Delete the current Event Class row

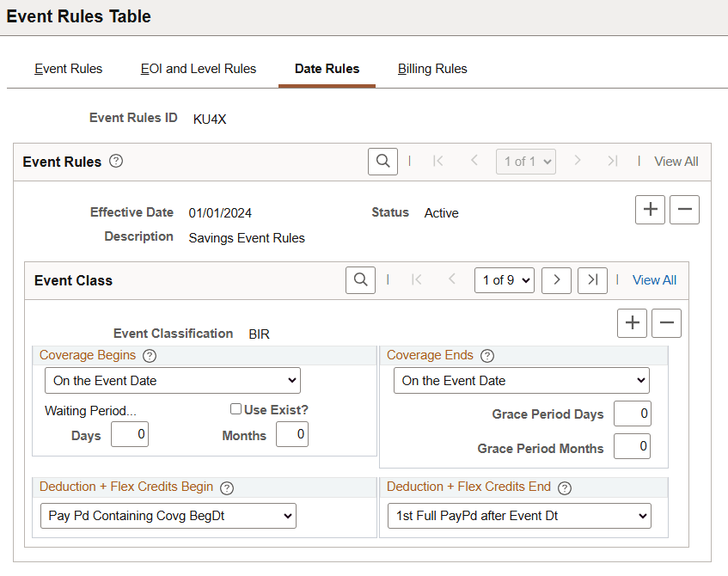[x=666, y=322]
